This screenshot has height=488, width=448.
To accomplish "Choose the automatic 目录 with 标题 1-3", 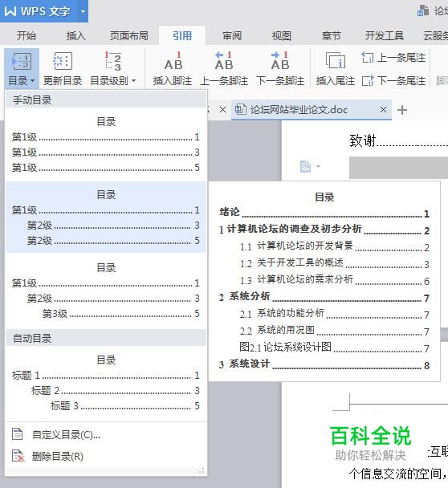I will pos(106,383).
